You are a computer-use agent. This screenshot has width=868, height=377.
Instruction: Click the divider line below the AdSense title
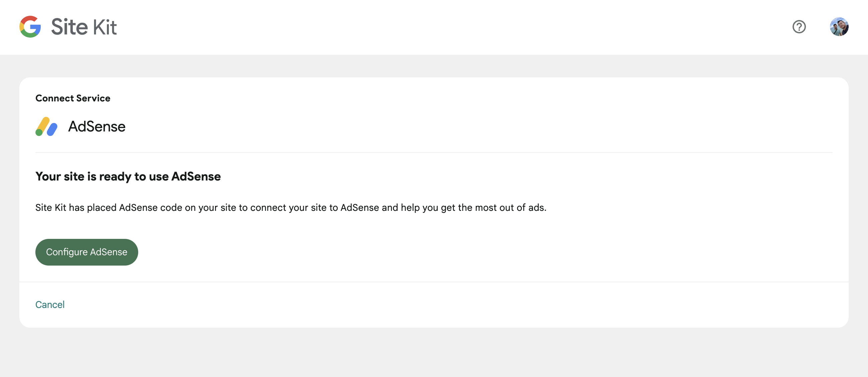point(434,152)
